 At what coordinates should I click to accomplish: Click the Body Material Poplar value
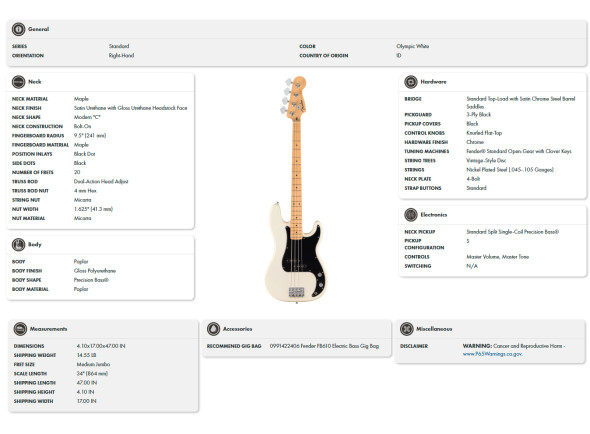pos(81,289)
